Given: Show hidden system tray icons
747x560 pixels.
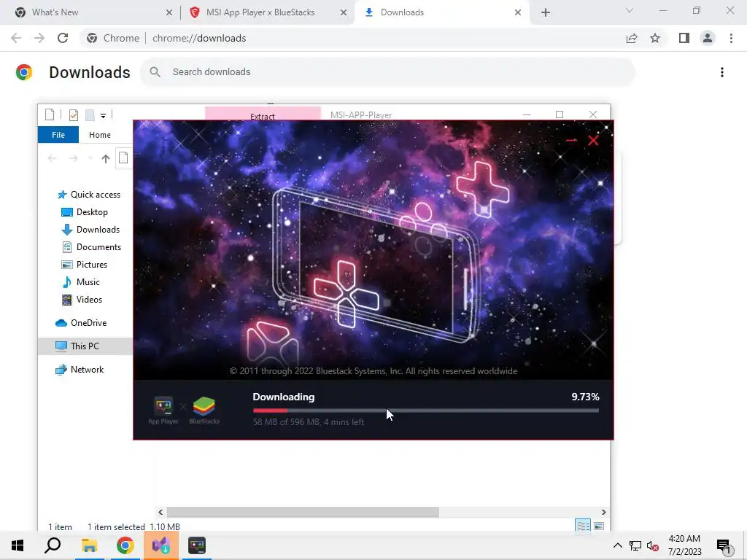Looking at the screenshot, I should (x=617, y=545).
